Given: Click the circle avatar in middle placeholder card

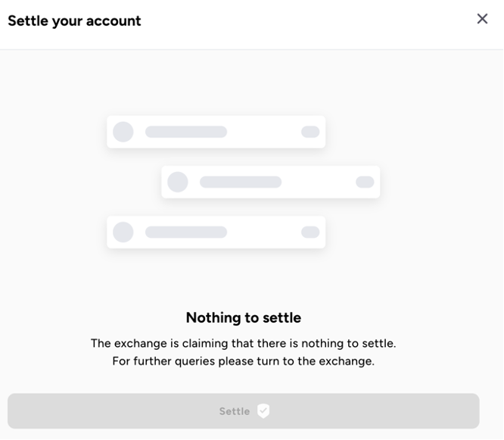Looking at the screenshot, I should point(178,182).
